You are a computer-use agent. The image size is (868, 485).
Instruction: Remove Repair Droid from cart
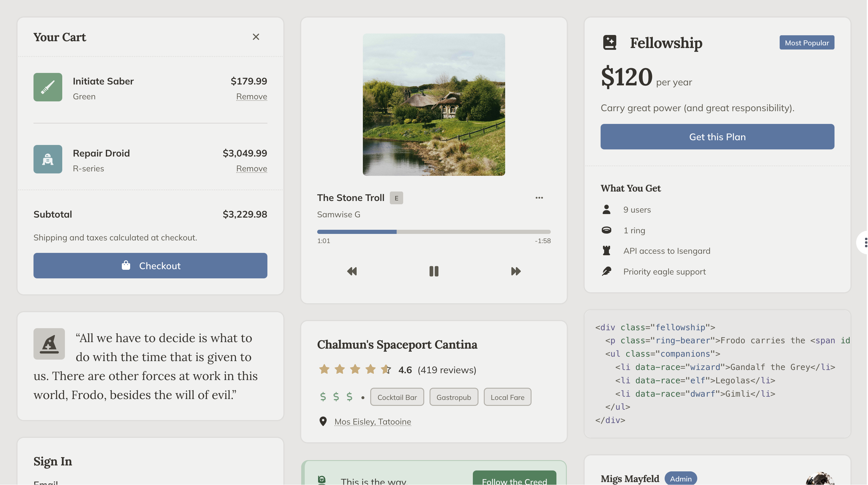tap(251, 168)
